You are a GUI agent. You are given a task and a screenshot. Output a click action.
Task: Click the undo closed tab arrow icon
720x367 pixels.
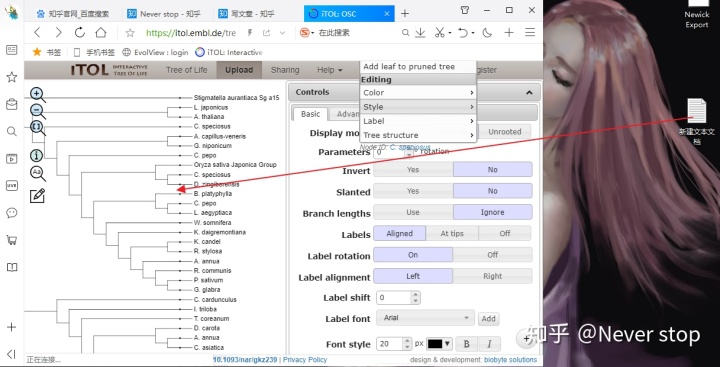[463, 33]
